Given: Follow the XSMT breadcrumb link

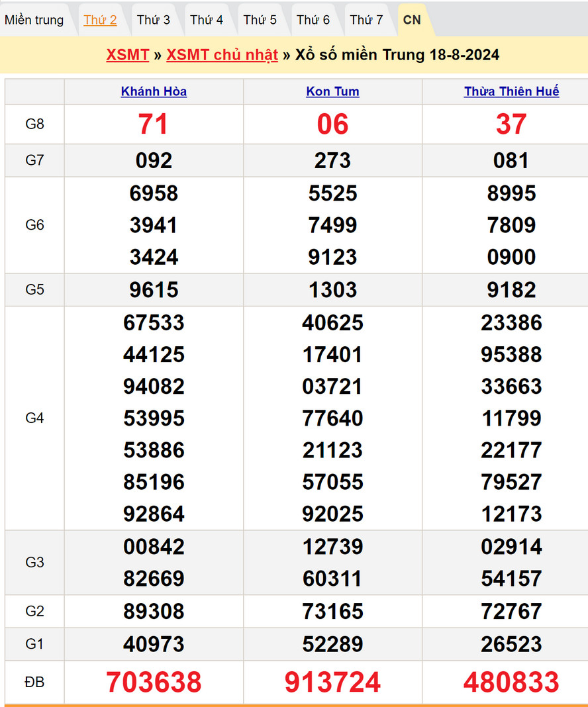Looking at the screenshot, I should (127, 54).
